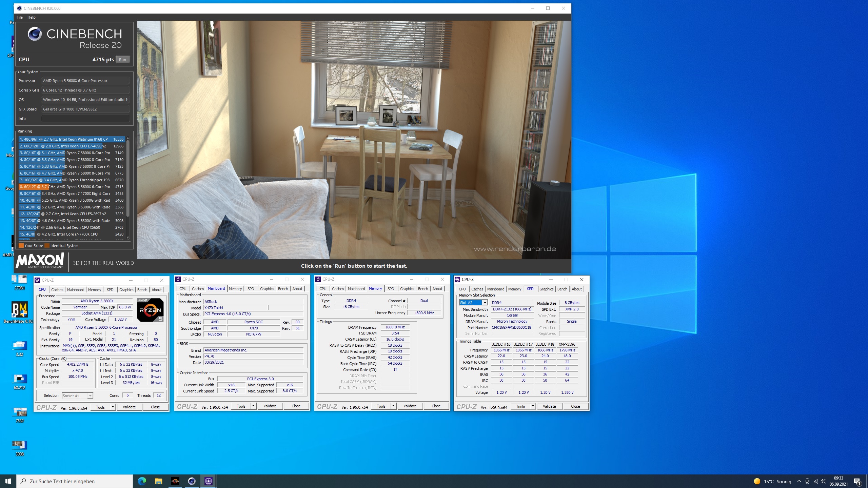868x488 pixels.
Task: Select the desktop file named 7532
Action: [x=19, y=415]
